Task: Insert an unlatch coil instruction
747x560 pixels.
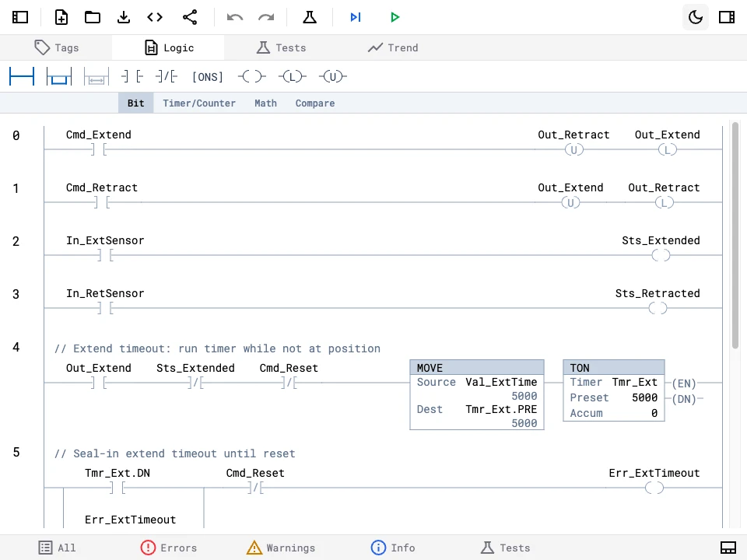Action: pyautogui.click(x=332, y=76)
